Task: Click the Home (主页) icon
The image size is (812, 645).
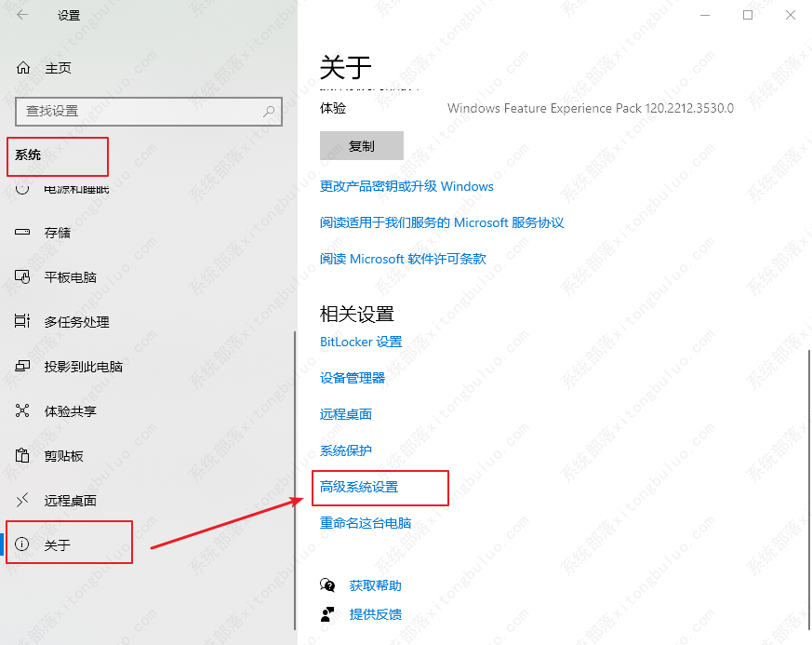Action: [23, 68]
